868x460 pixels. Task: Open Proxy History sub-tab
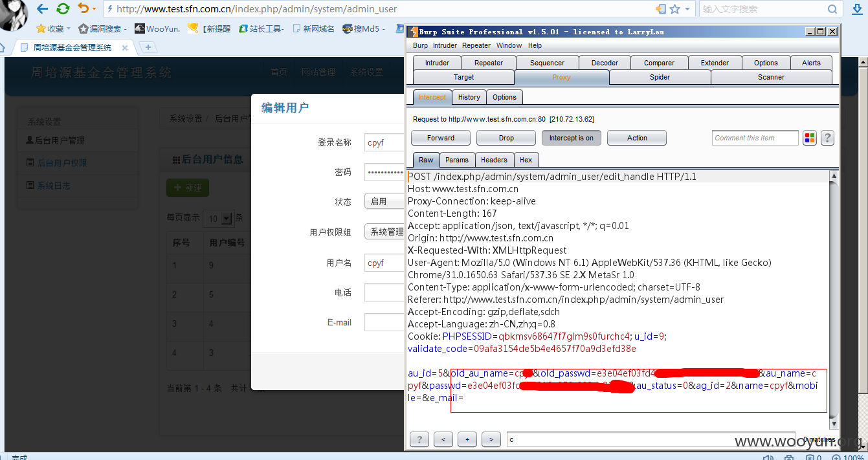(x=469, y=97)
